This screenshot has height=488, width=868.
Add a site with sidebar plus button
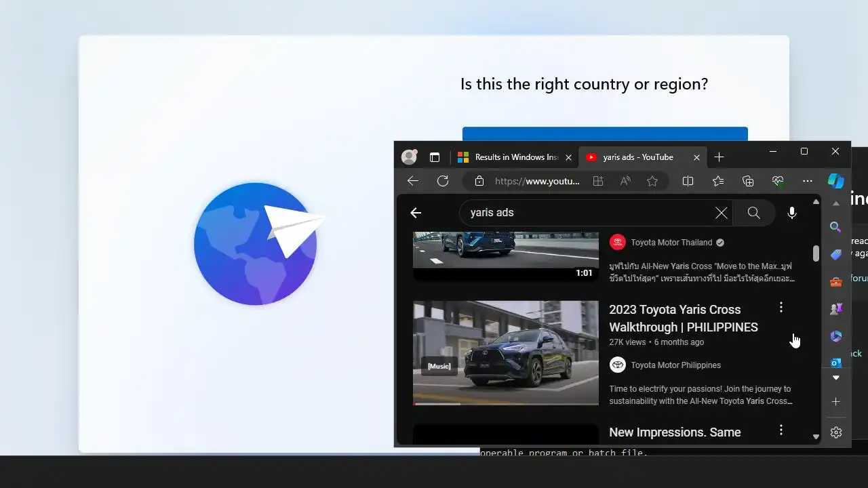[x=836, y=402]
